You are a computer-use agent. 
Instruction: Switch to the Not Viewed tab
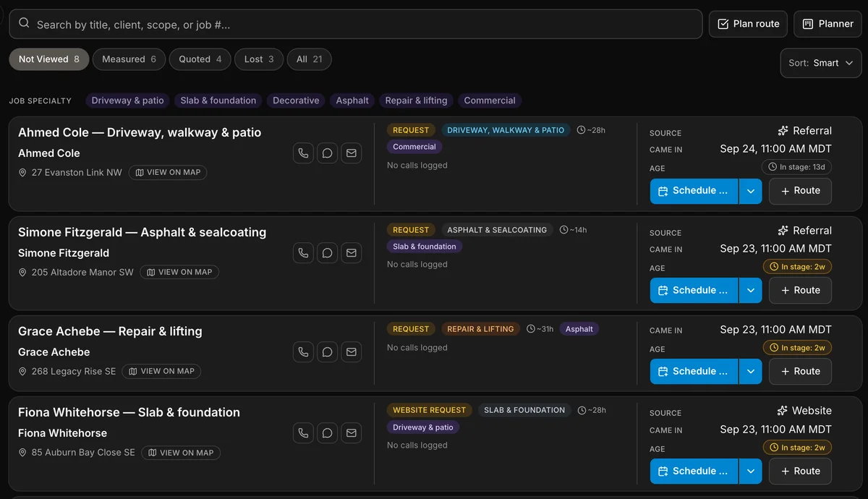49,59
